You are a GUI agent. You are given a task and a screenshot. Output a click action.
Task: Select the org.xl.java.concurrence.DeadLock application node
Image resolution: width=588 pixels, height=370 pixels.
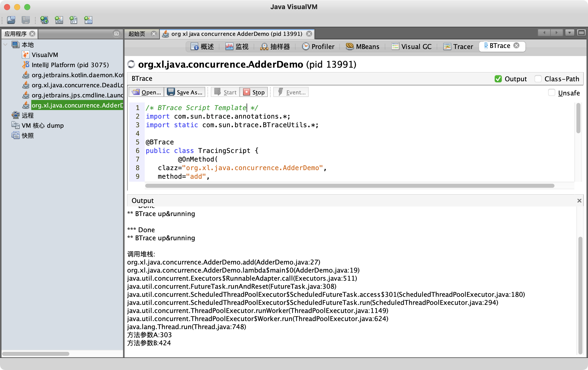pyautogui.click(x=77, y=85)
